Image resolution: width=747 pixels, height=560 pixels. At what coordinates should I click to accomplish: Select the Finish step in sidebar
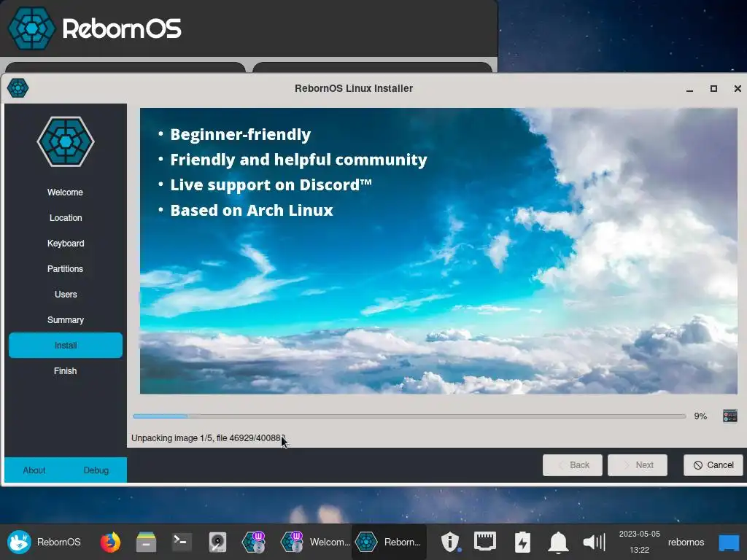[65, 371]
